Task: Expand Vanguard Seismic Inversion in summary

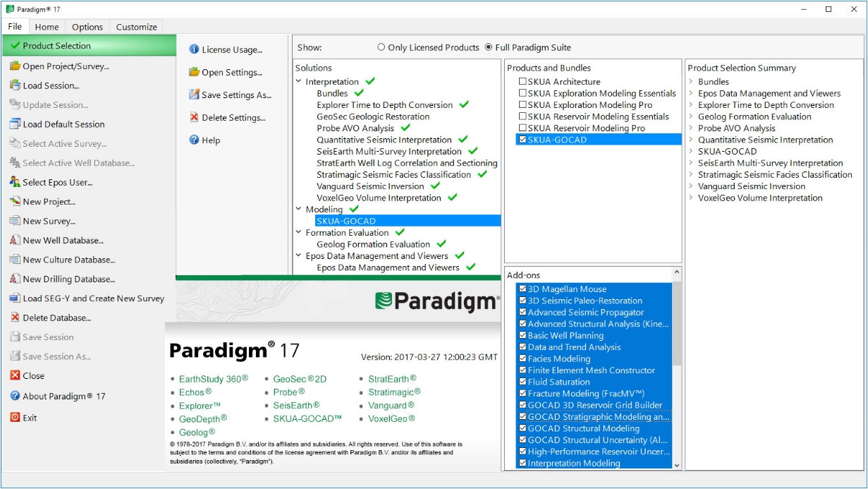Action: (691, 186)
